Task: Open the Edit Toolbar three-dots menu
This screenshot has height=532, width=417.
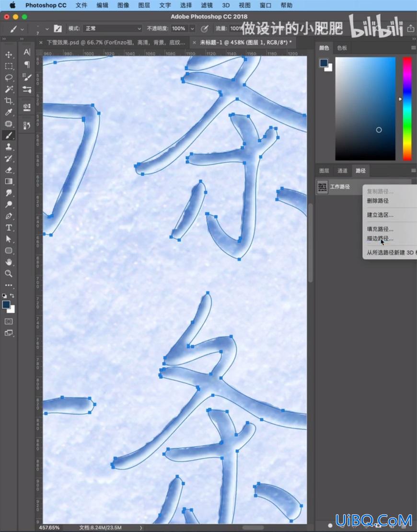Action: click(9, 285)
